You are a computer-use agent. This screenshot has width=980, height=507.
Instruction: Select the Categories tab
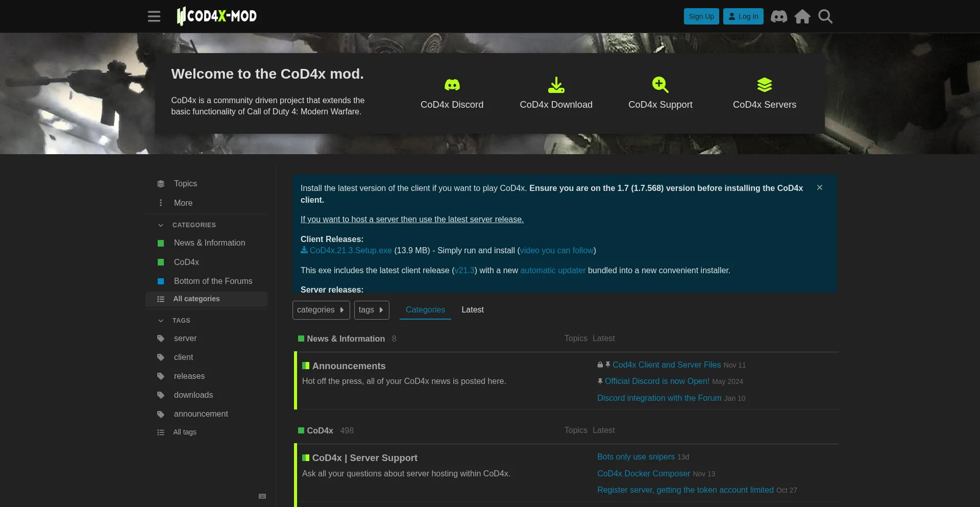click(x=425, y=309)
